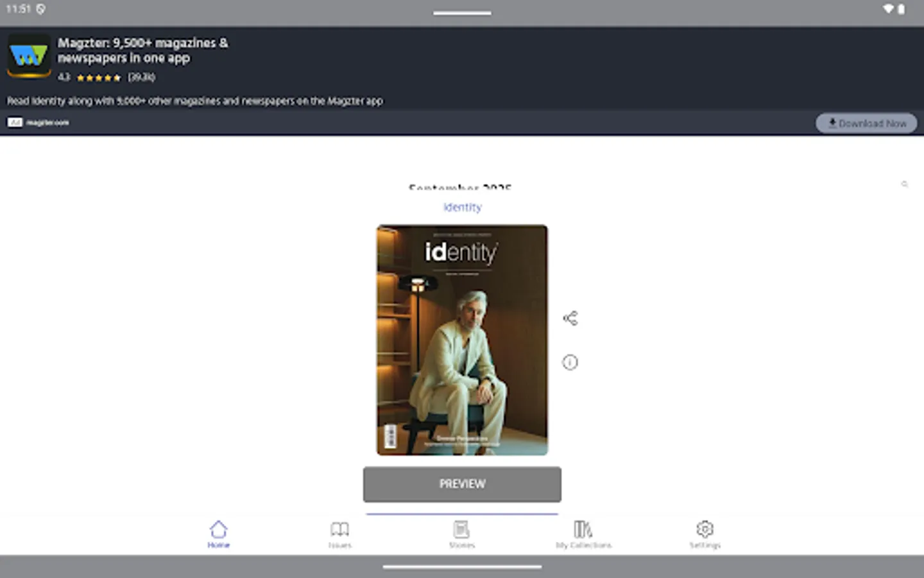Switch to the My Collections tab
This screenshot has height=578, width=924.
[x=583, y=533]
